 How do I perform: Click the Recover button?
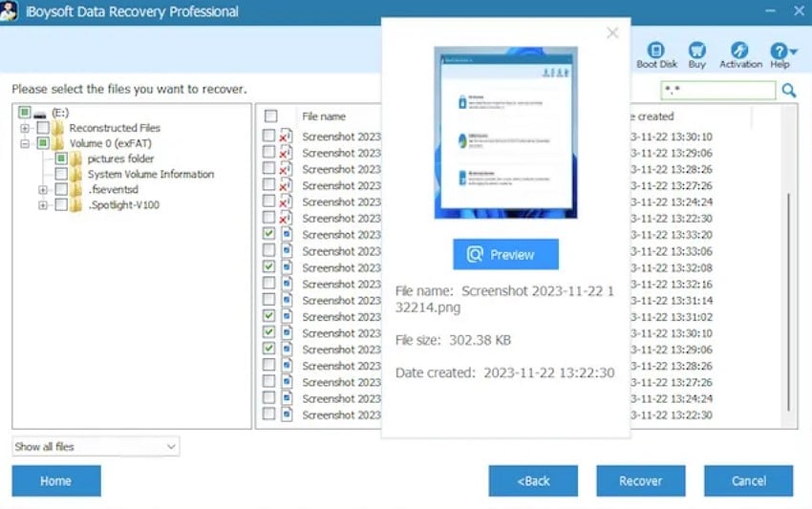point(641,480)
